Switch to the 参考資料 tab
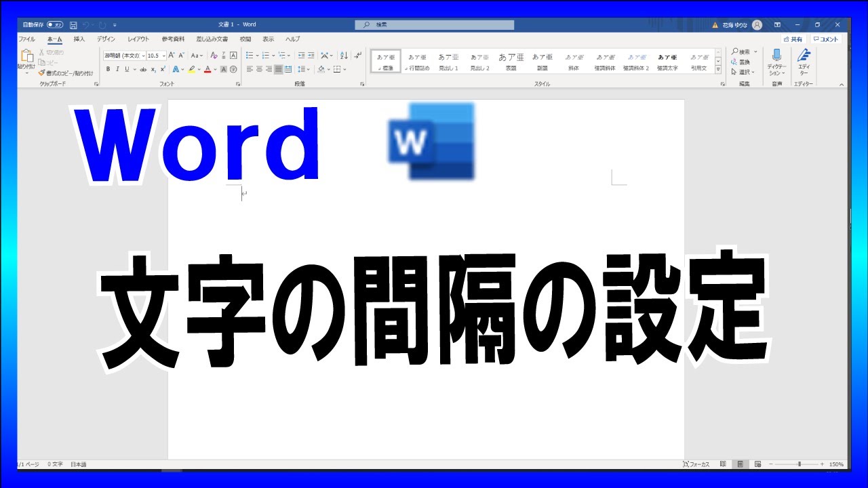 [173, 39]
